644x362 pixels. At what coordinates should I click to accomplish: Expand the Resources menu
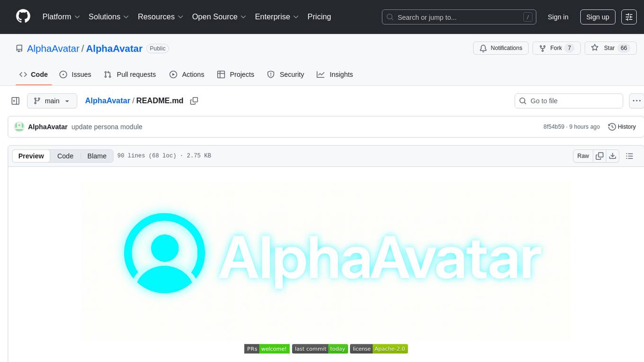click(x=160, y=17)
